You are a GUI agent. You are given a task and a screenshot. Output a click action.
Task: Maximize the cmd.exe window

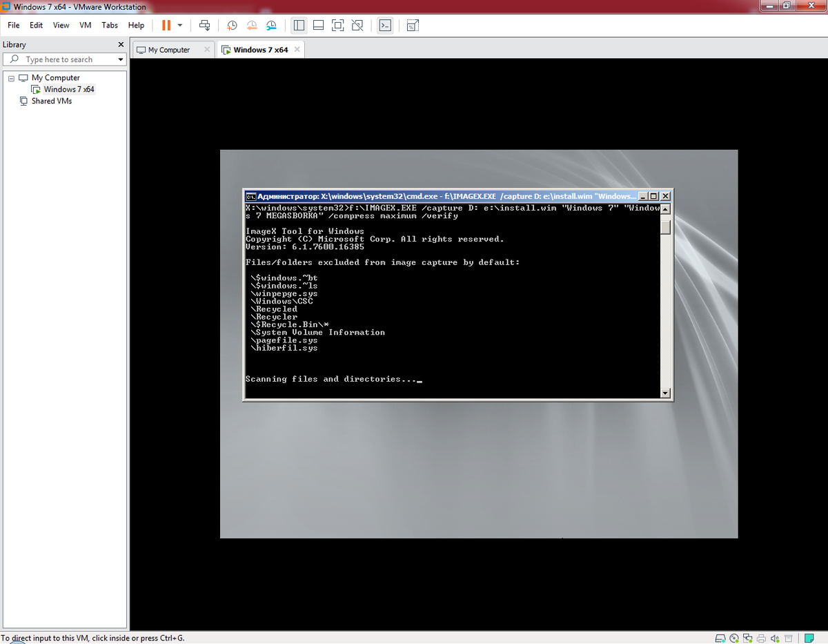point(655,196)
